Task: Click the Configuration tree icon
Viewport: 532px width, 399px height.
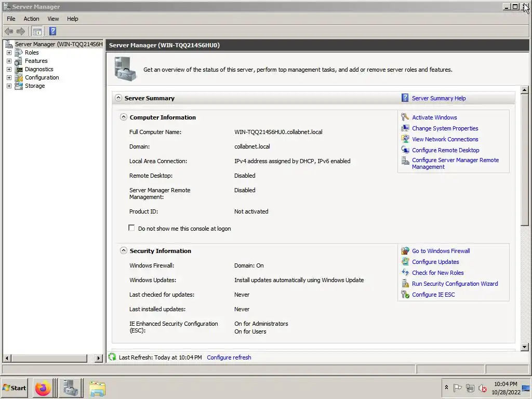Action: (x=19, y=78)
